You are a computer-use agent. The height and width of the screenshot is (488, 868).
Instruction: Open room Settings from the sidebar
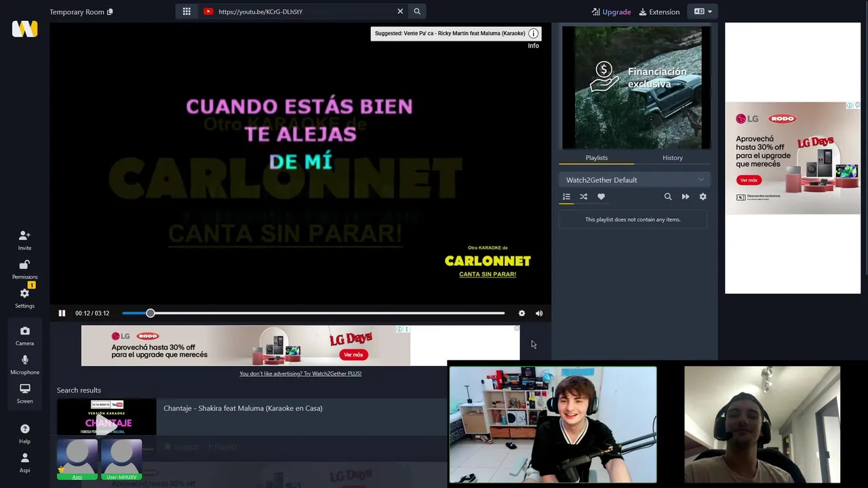(24, 298)
